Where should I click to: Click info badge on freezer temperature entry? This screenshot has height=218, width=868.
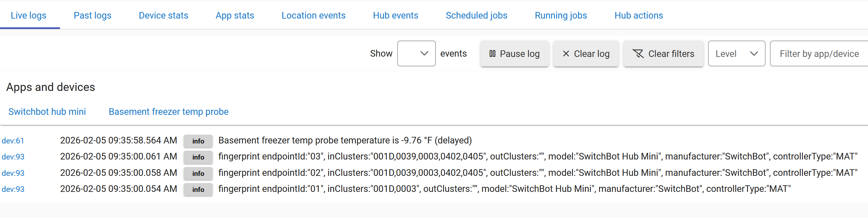pos(198,141)
